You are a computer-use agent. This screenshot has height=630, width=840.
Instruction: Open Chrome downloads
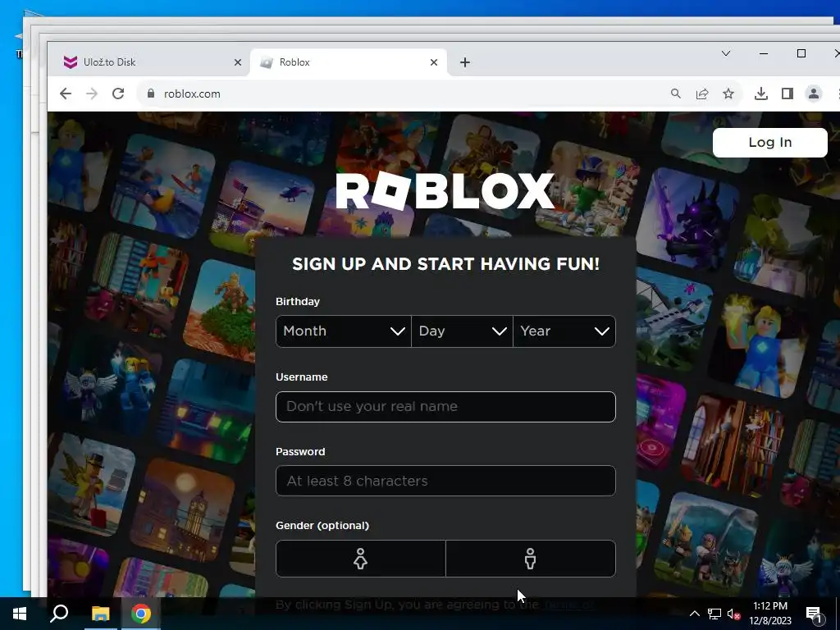760,94
